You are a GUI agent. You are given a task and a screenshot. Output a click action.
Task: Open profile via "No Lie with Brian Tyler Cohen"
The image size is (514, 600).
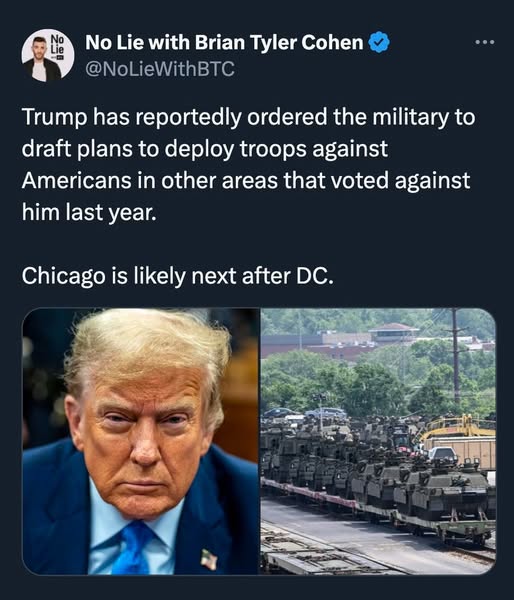coord(224,42)
